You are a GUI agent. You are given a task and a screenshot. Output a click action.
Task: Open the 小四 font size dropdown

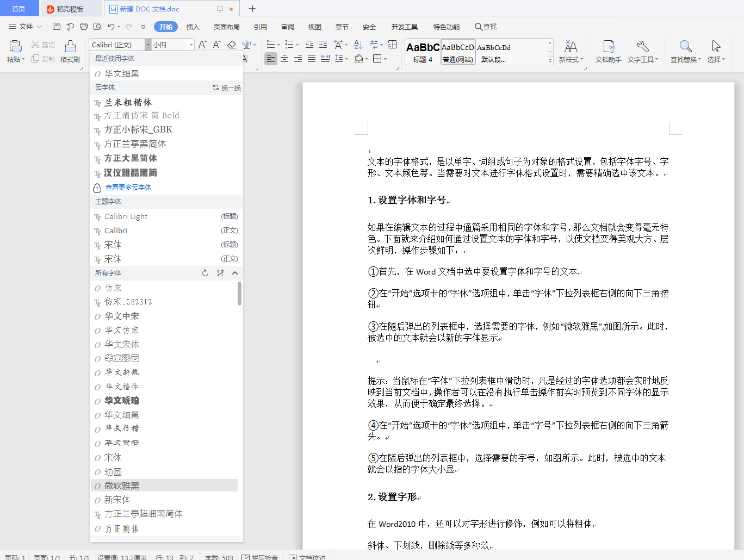tap(191, 45)
